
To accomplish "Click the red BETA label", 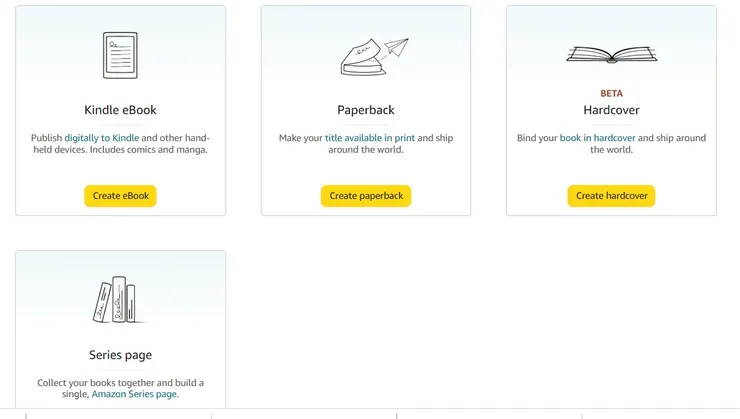I will 611,94.
